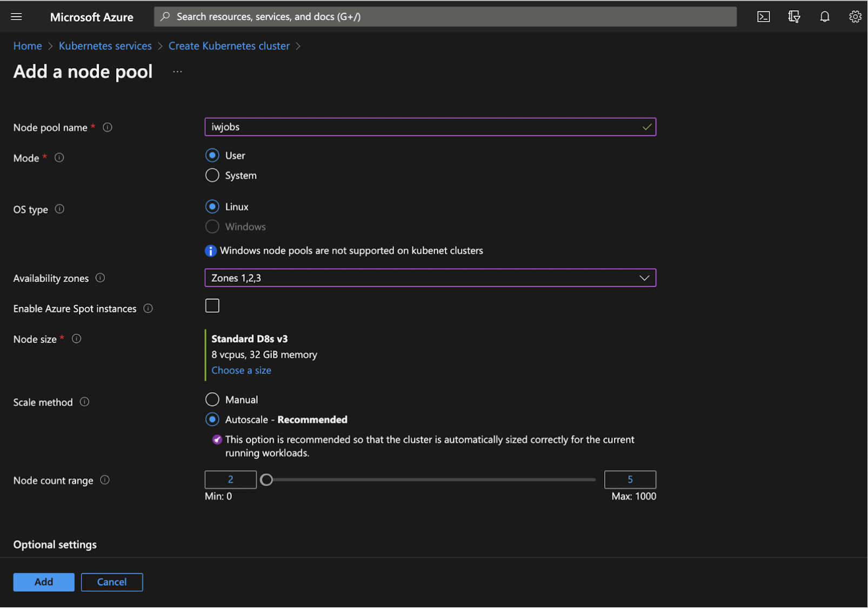Open the Directories and subscriptions filter icon
The width and height of the screenshot is (868, 609).
tap(794, 17)
